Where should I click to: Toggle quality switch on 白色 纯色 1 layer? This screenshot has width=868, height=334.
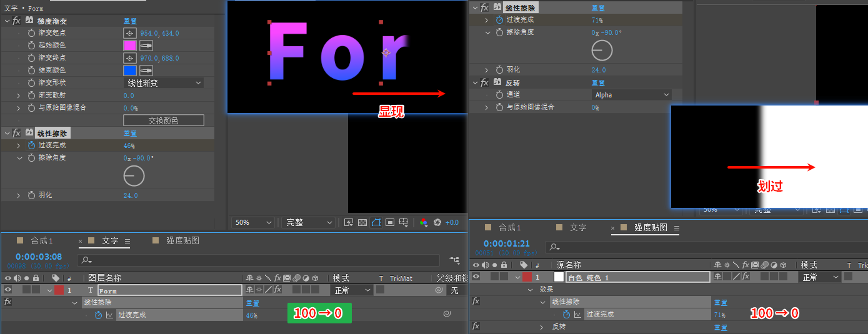click(x=736, y=277)
